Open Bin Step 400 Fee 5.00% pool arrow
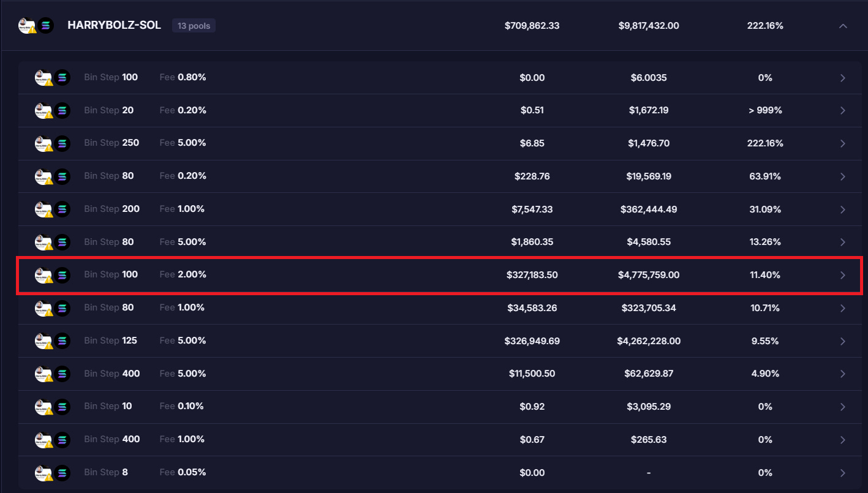Screen dimensions: 868x493 pyautogui.click(x=843, y=374)
